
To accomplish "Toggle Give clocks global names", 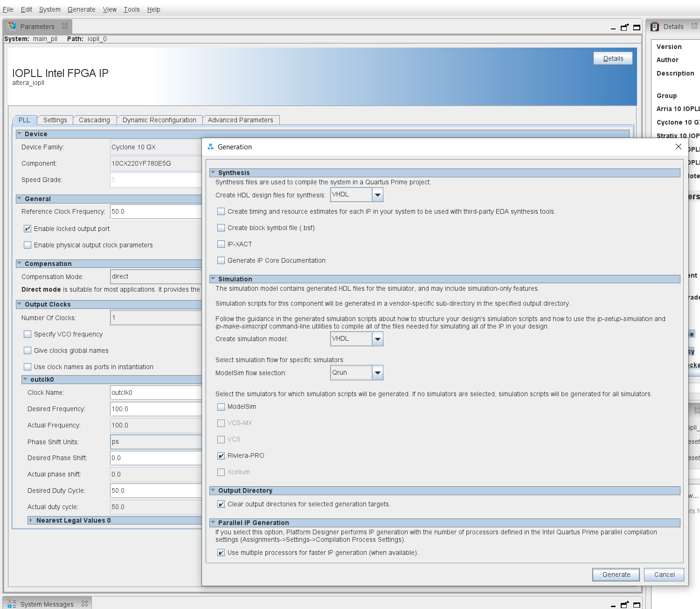I will (28, 350).
